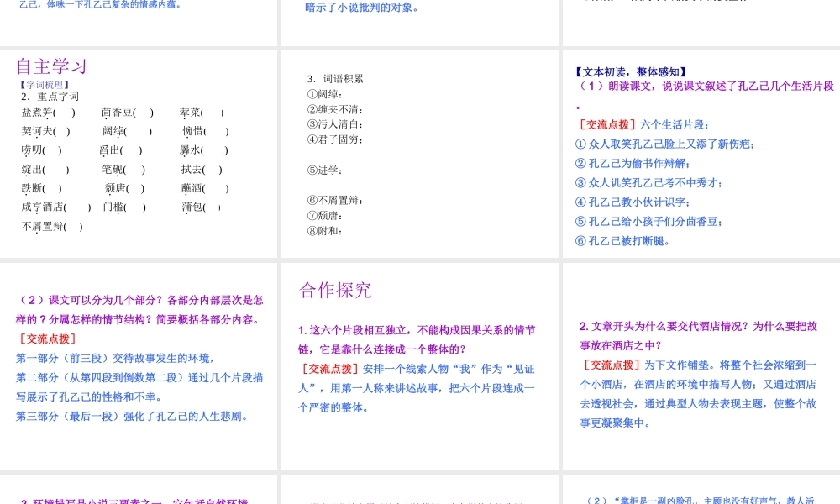Viewport: 840px width, 504px height.
Task: Click the '3. 词语积累' title
Action: click(335, 79)
